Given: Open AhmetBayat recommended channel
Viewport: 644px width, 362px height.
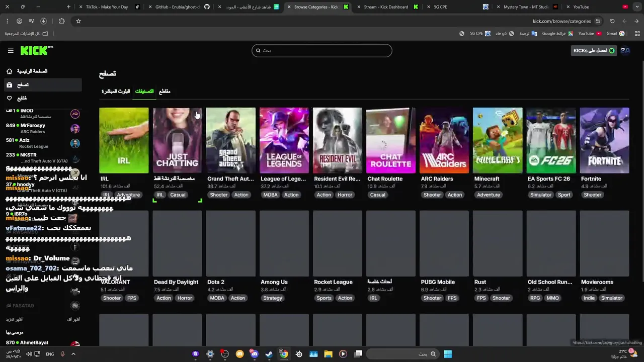Looking at the screenshot, I should 43,343.
